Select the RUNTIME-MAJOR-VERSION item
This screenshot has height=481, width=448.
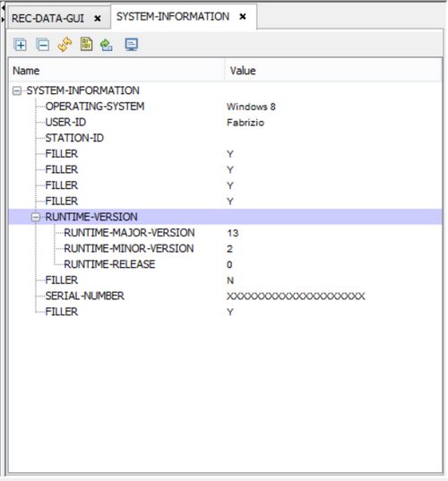pyautogui.click(x=129, y=233)
